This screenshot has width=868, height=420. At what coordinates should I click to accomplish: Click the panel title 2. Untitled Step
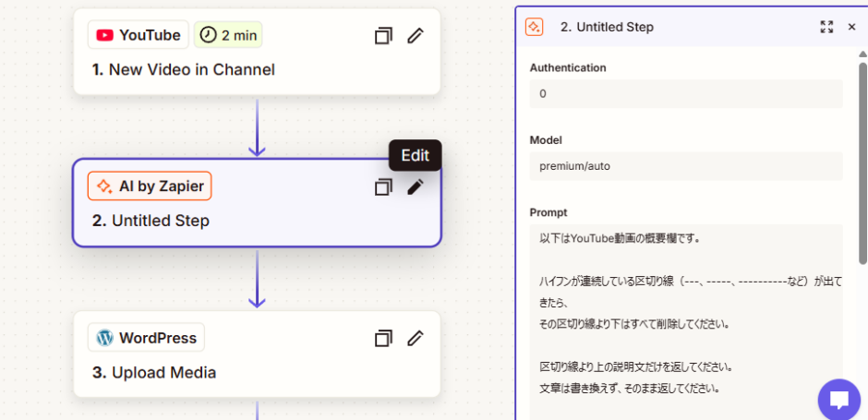pos(607,27)
